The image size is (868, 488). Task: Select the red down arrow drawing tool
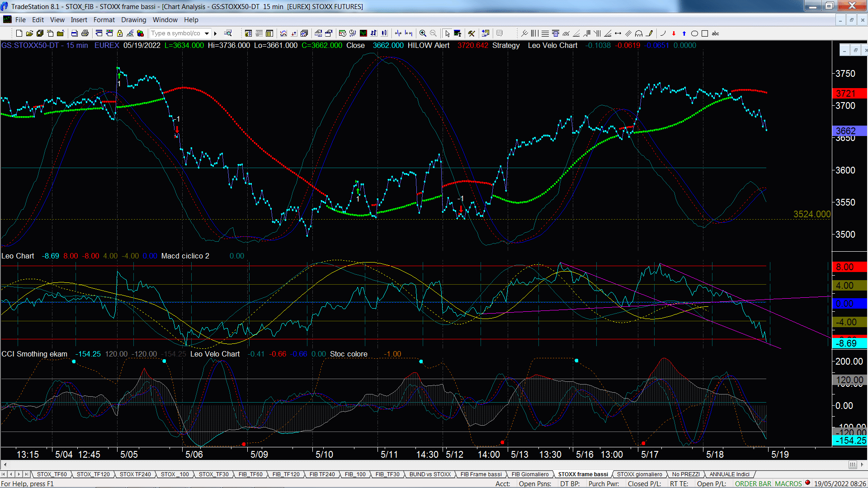674,33
